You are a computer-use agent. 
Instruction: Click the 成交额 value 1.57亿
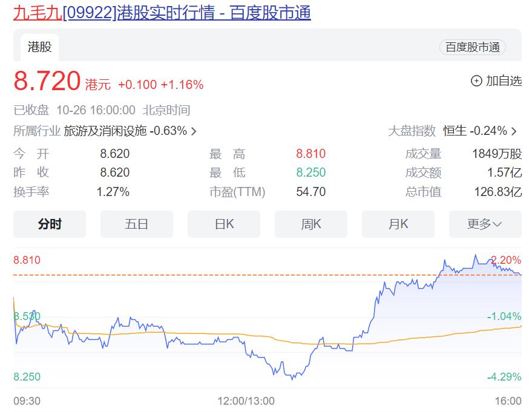pyautogui.click(x=505, y=172)
